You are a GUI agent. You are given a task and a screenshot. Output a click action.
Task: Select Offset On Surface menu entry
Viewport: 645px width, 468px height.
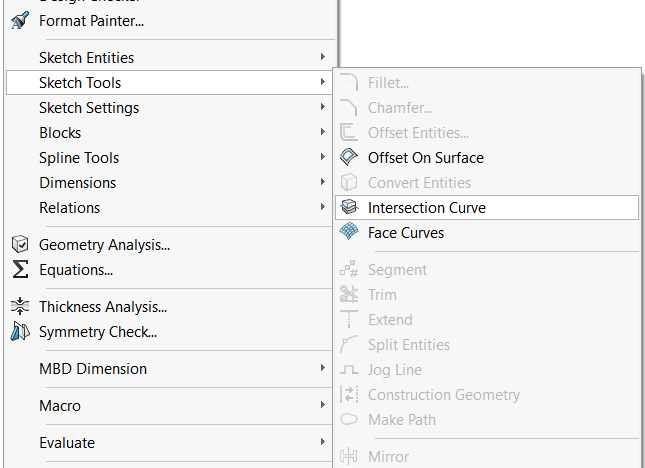tap(425, 158)
